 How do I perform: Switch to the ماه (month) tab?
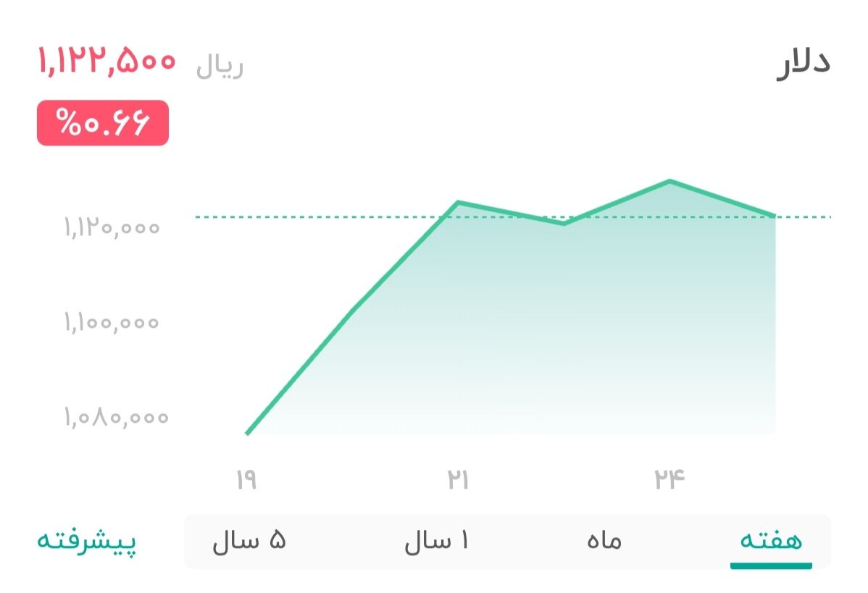(605, 541)
